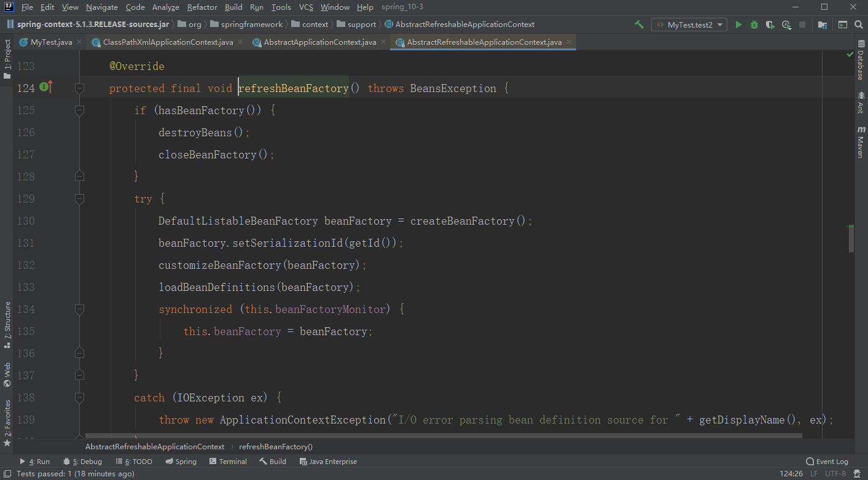Image resolution: width=868 pixels, height=480 pixels.
Task: Open the Favorites tool window
Action: click(x=7, y=423)
